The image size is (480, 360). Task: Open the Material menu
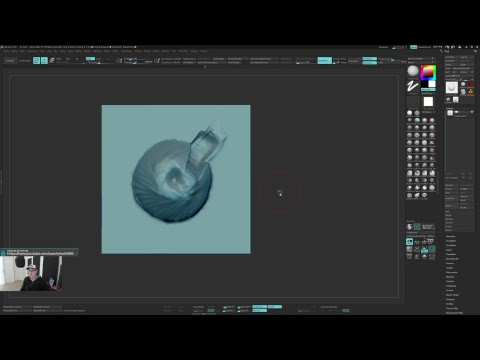tap(97, 51)
